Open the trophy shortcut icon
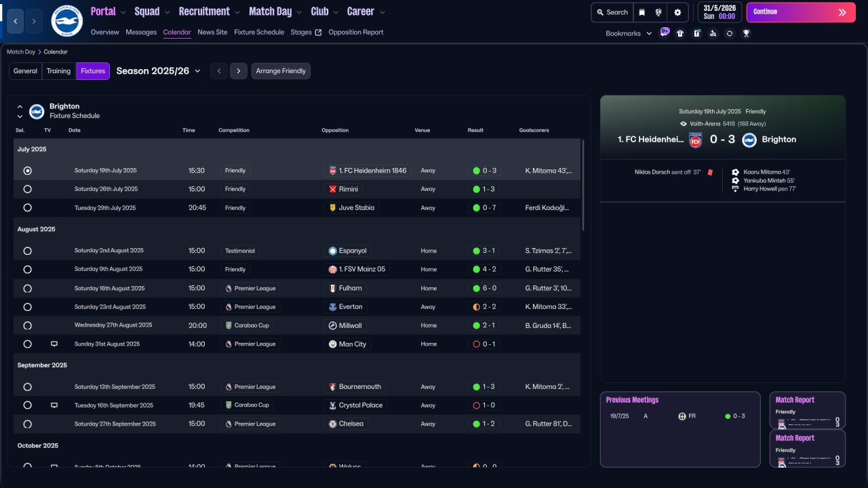 pos(746,33)
